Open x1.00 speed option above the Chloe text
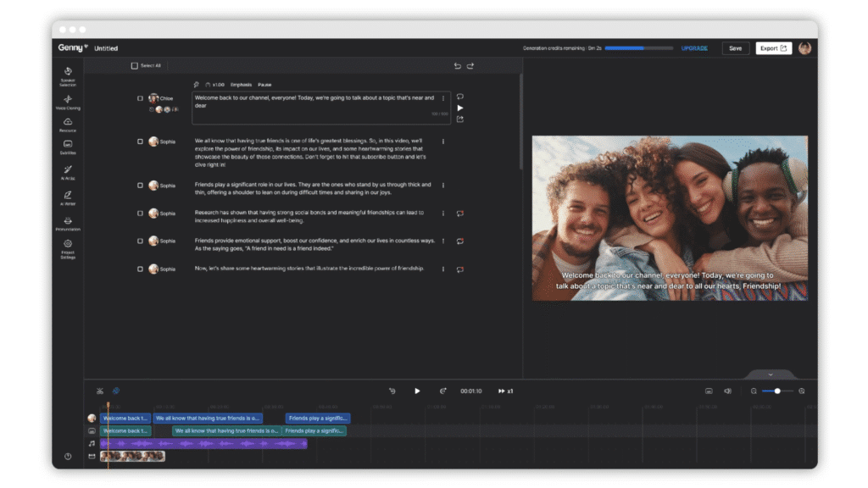The image size is (868, 488). (218, 85)
